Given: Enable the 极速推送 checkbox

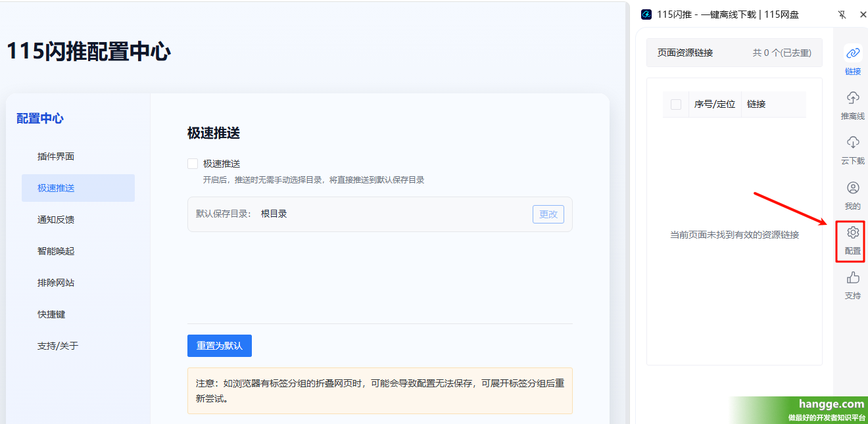Looking at the screenshot, I should [193, 164].
